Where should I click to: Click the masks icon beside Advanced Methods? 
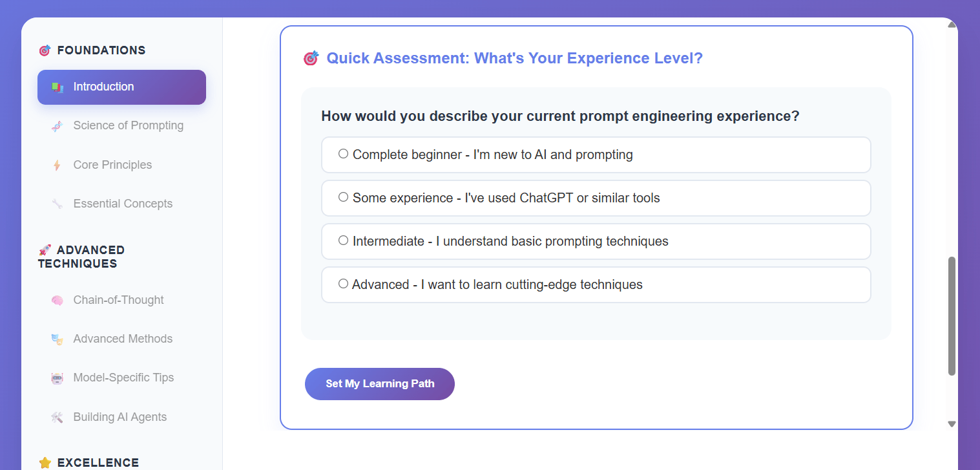click(x=57, y=339)
